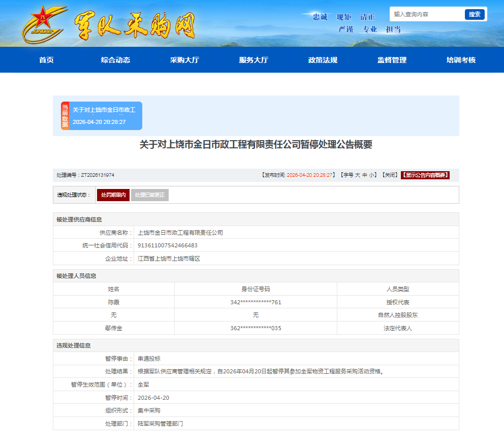Click the 关闭 close link
Screen dimensions: 504x447
coord(390,175)
